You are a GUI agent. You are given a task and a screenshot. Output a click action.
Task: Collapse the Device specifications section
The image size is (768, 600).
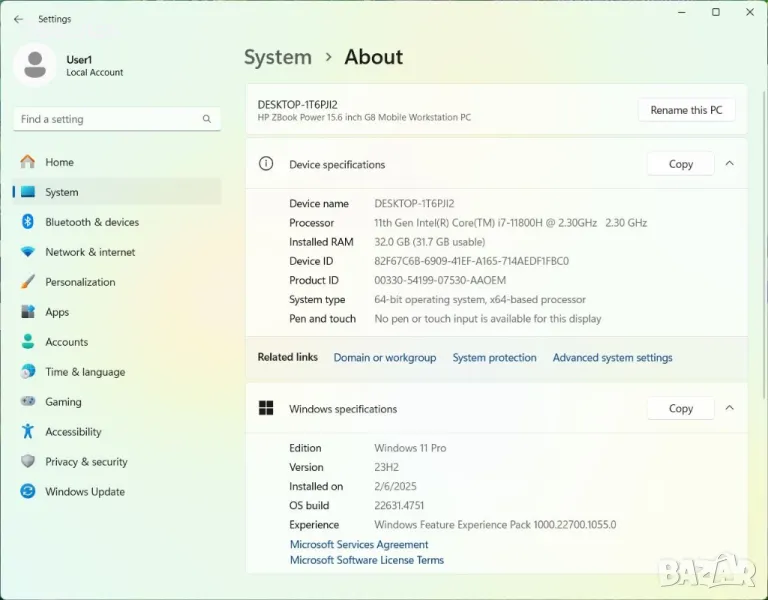729,164
